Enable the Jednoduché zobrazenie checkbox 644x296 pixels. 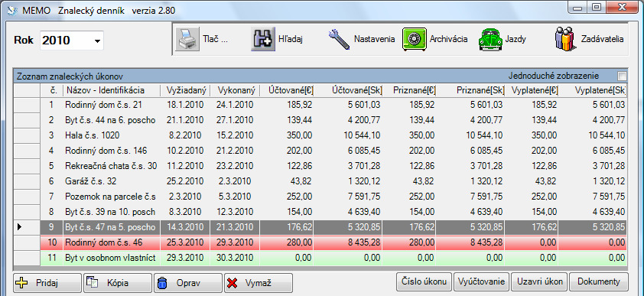[623, 76]
